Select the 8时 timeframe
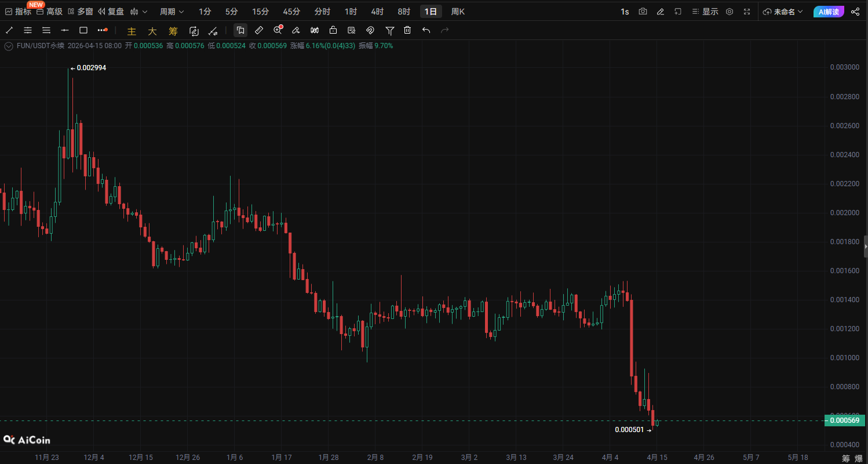This screenshot has height=464, width=868. (x=404, y=12)
